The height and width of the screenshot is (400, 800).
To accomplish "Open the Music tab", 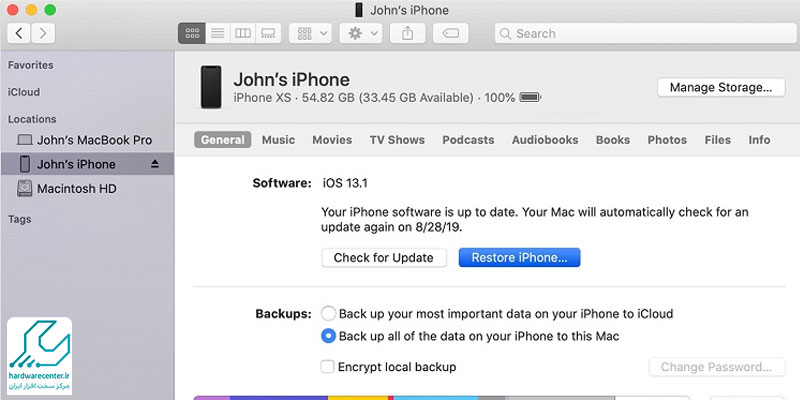I will point(278,140).
